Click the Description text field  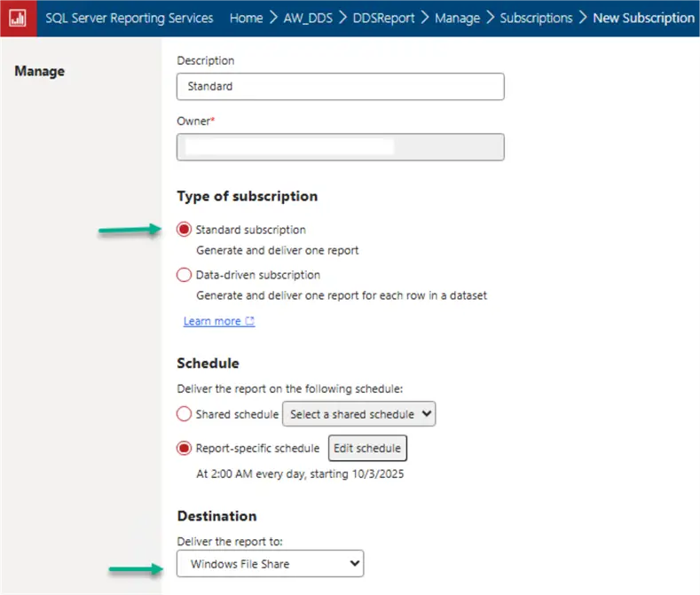(340, 87)
